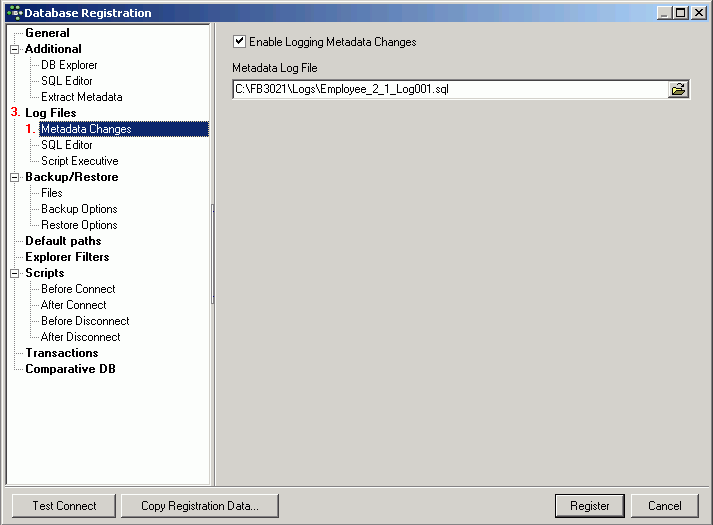Screen dimensions: 713x525
Task: Open After Disconnect script
Action: click(80, 337)
